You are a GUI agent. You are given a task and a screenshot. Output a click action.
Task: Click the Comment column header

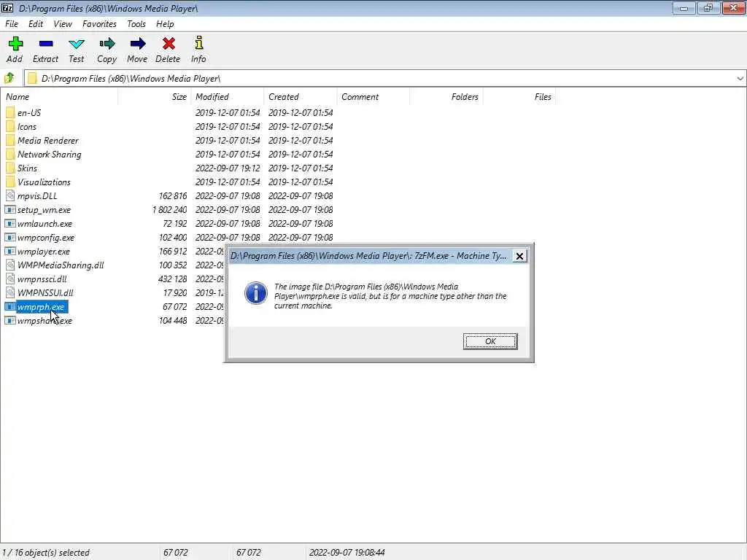click(x=373, y=97)
